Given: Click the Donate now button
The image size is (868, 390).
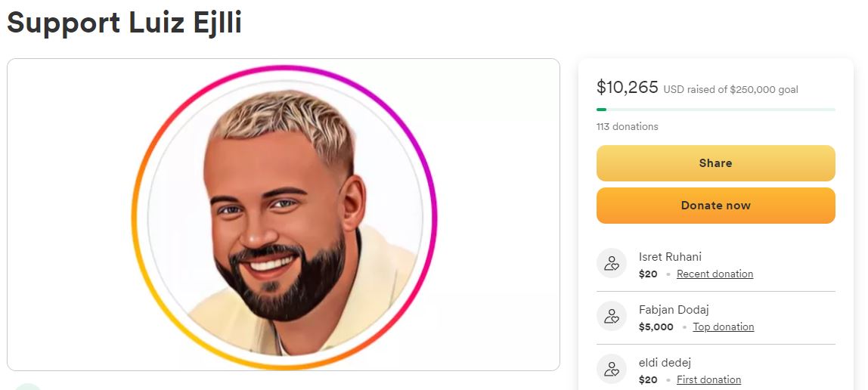Looking at the screenshot, I should point(715,206).
